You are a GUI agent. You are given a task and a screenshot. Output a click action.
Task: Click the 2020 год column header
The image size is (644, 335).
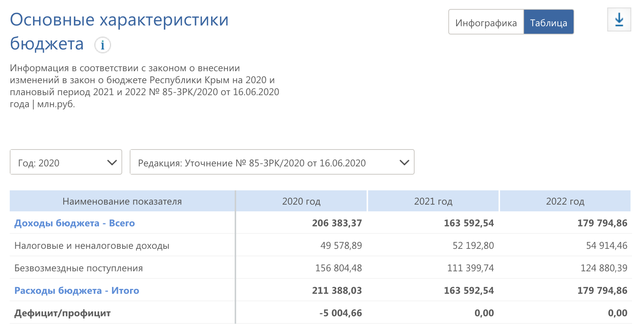(x=301, y=201)
